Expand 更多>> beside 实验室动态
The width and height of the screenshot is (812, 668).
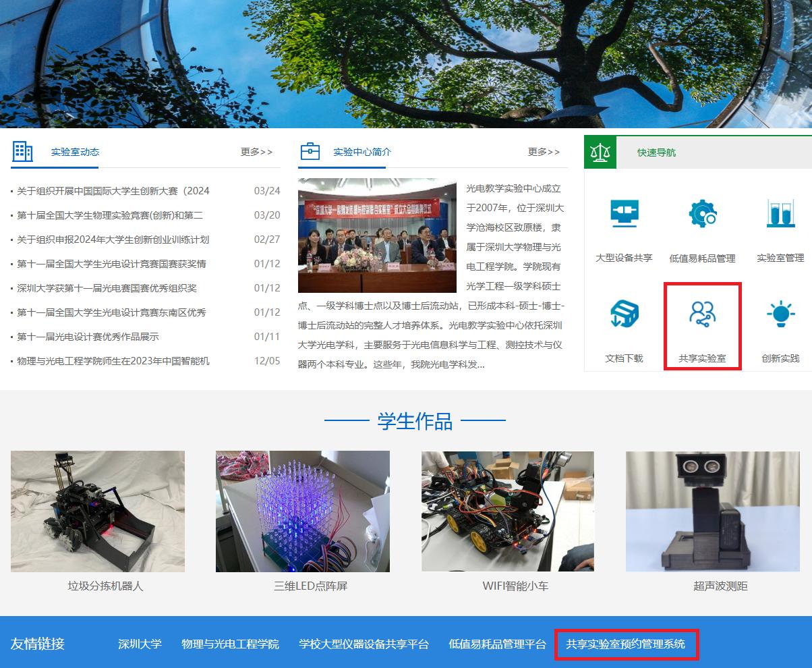pyautogui.click(x=256, y=152)
